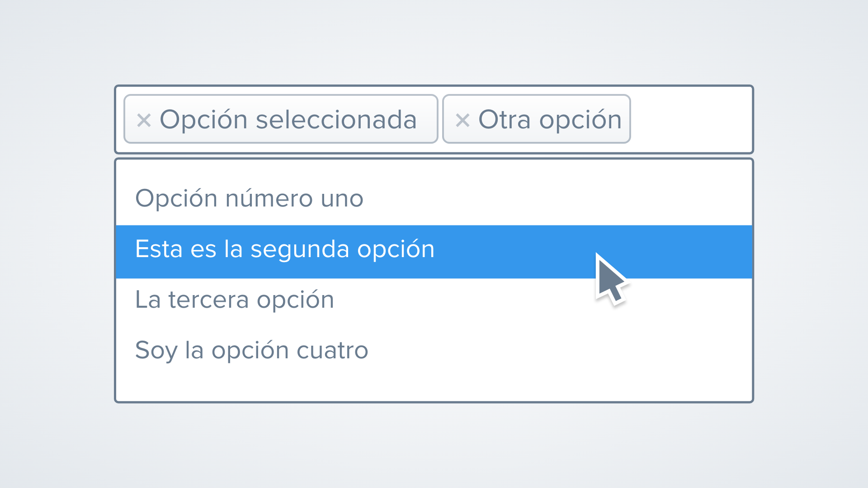868x488 pixels.
Task: Add the blue highlighted segunda opción item
Action: tap(285, 249)
